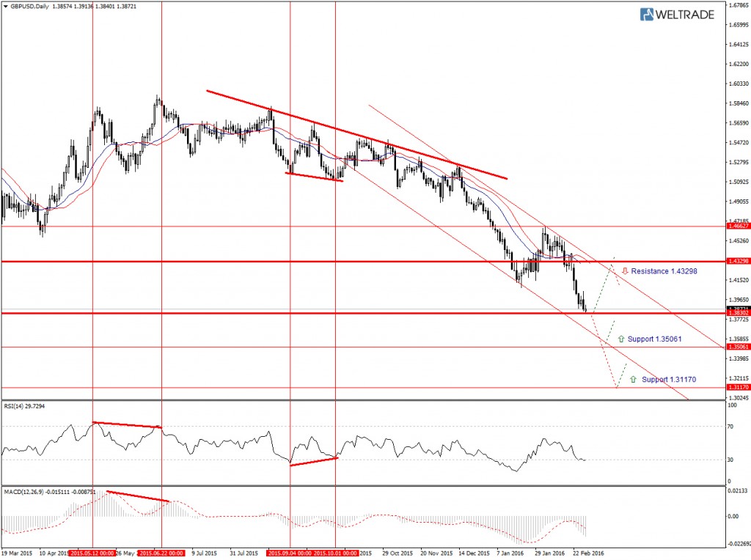Click the 29 Oct 2015 time axis label

[398, 553]
